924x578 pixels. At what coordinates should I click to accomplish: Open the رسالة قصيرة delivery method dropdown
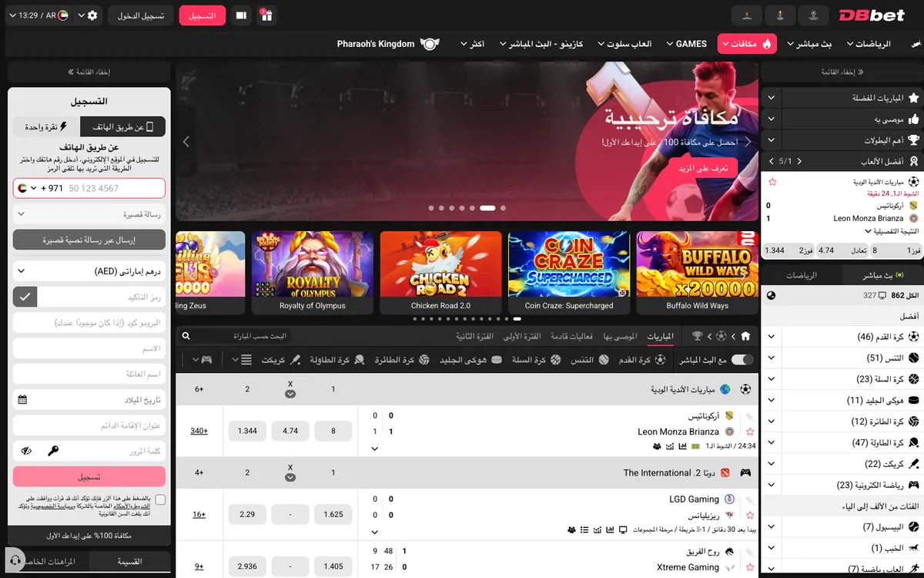click(x=89, y=214)
